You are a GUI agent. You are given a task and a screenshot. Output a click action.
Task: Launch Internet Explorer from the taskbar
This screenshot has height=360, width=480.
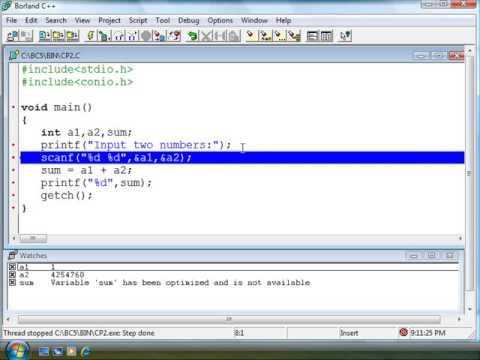click(x=85, y=351)
